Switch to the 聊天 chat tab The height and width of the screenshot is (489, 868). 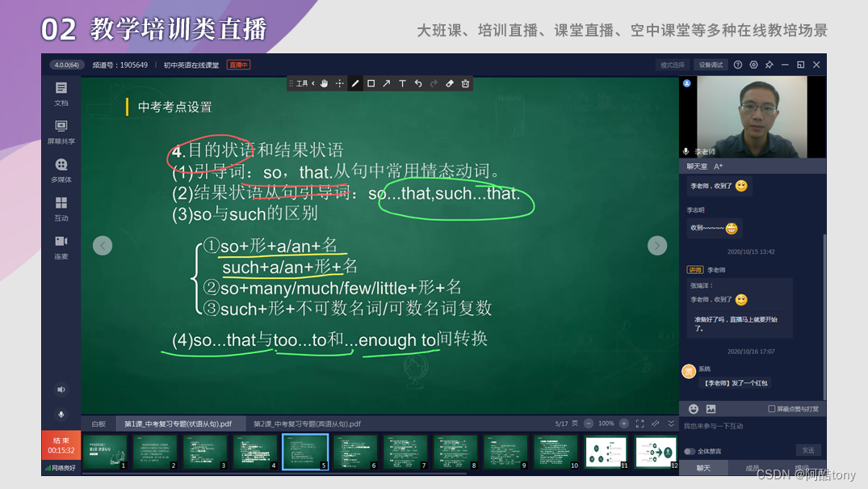(x=703, y=468)
